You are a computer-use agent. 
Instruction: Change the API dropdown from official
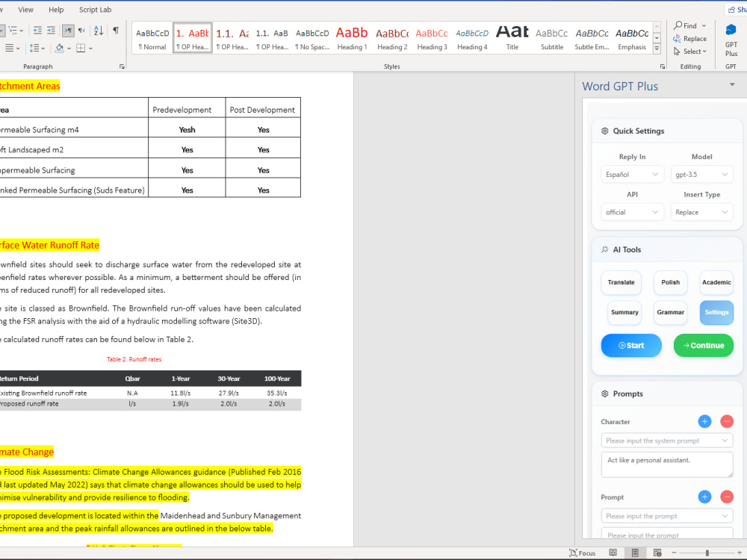click(632, 212)
